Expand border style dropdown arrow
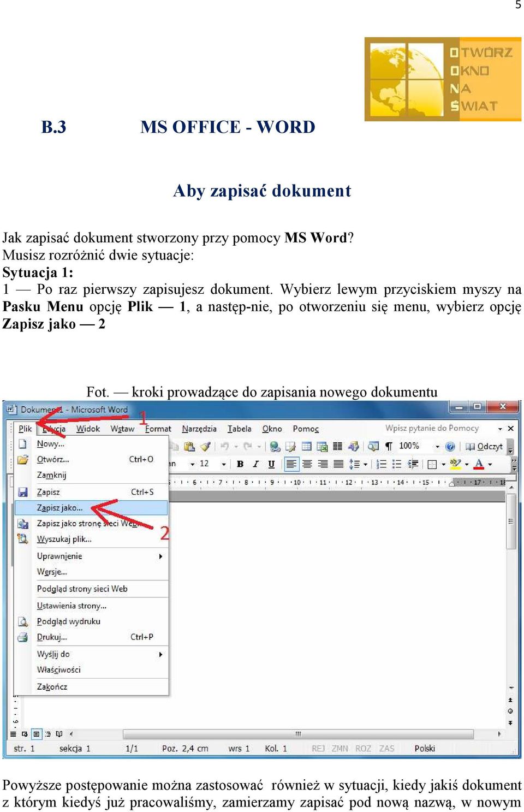This screenshot has width=524, height=812. click(x=443, y=465)
